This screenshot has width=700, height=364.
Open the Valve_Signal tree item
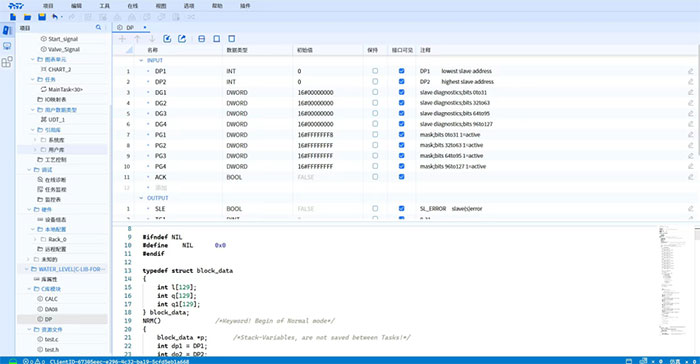click(64, 49)
